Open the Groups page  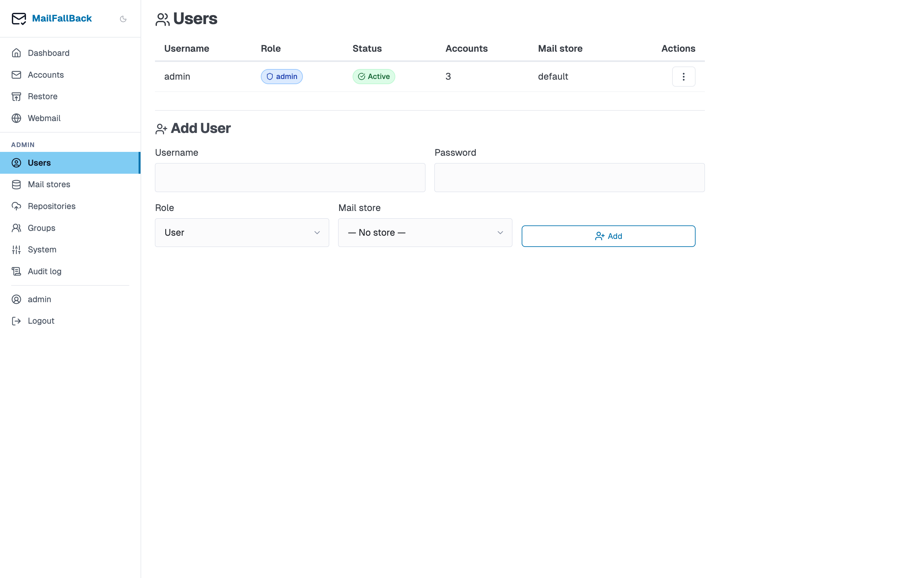click(x=70, y=228)
